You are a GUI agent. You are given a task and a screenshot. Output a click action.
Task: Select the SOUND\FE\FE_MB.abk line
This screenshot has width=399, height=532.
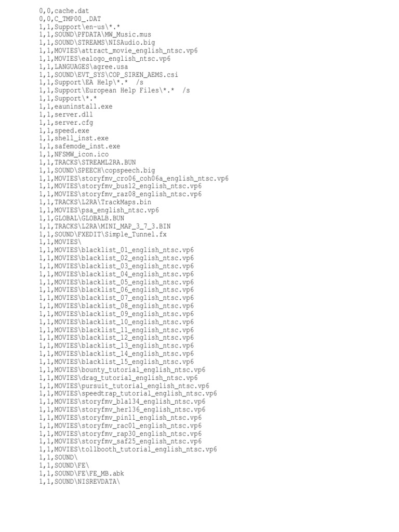coord(82,474)
